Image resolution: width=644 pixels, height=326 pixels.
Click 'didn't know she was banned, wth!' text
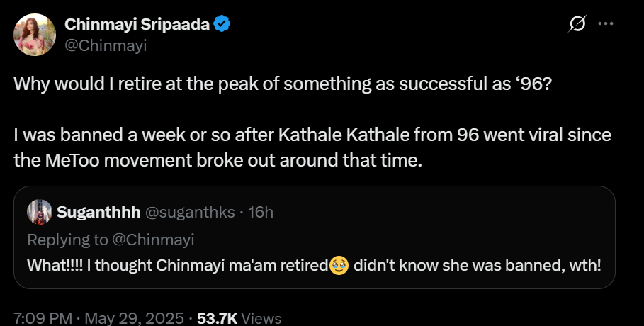click(x=476, y=266)
